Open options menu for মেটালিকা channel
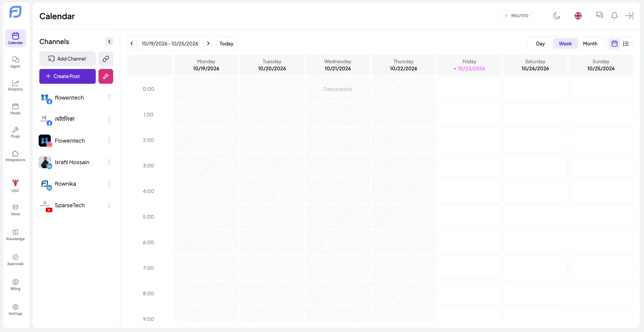The image size is (644, 332). point(109,119)
